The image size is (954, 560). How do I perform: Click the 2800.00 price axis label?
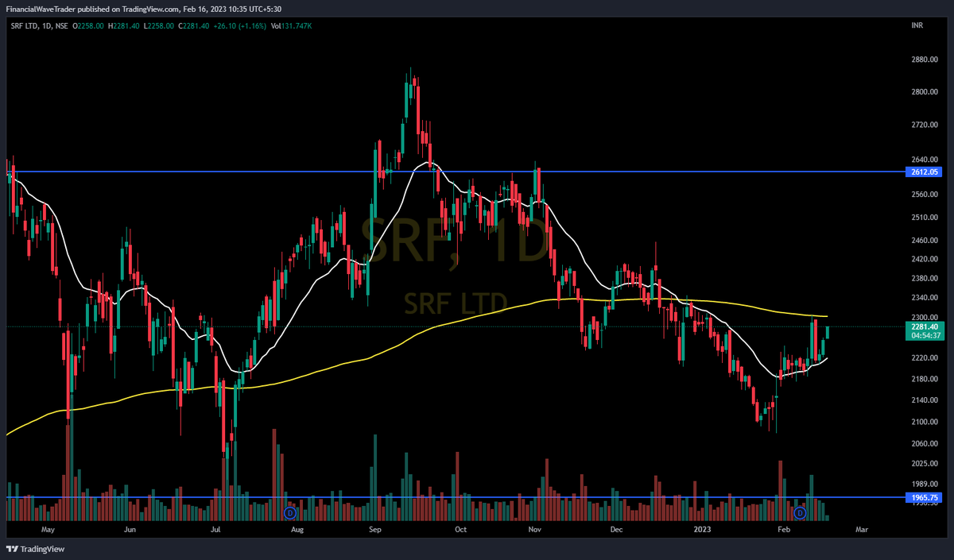(925, 91)
